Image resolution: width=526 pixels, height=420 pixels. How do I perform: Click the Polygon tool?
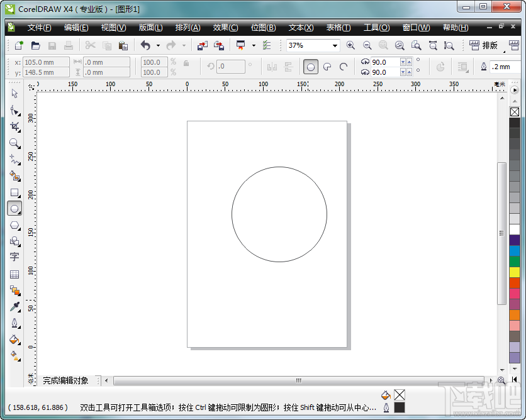(14, 225)
